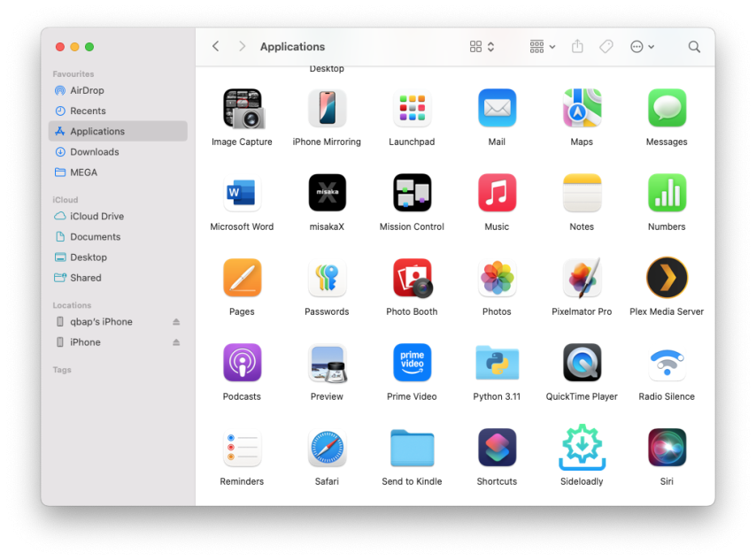Screen dimensions: 756x560
Task: Select Documents in the sidebar
Action: click(118, 236)
